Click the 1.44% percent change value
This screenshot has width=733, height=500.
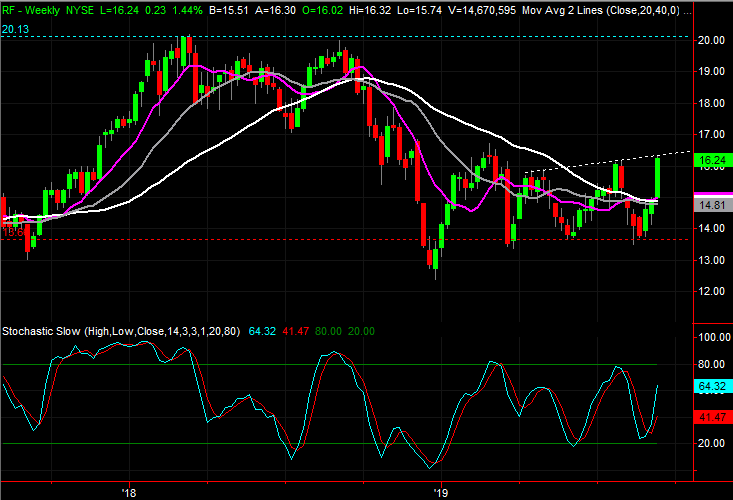tap(187, 10)
